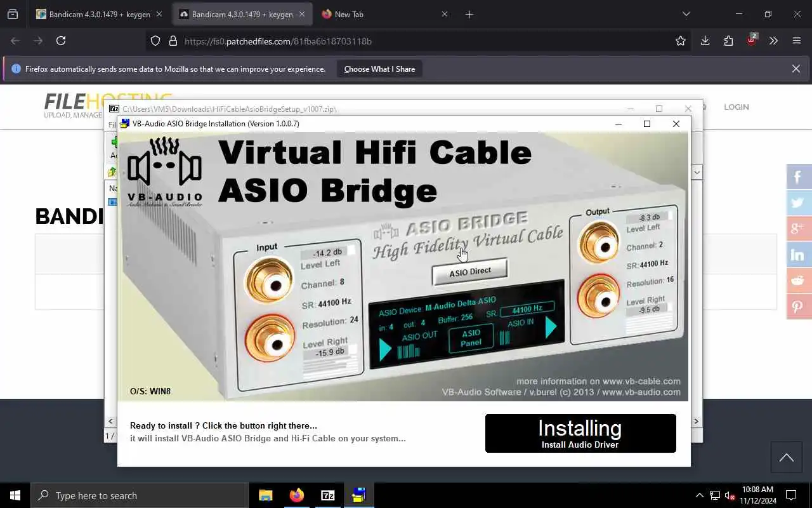
Task: Open Windows Start menu
Action: (x=15, y=495)
